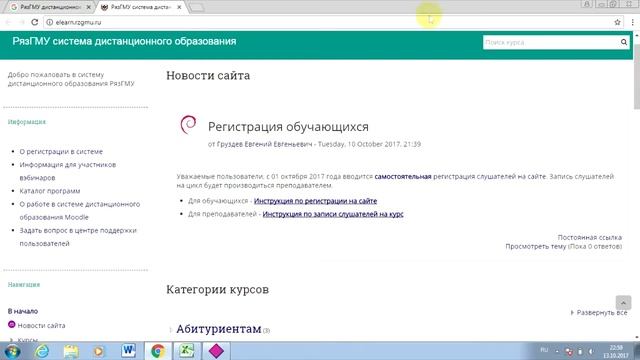Open the media player taskbar icon

(99, 351)
